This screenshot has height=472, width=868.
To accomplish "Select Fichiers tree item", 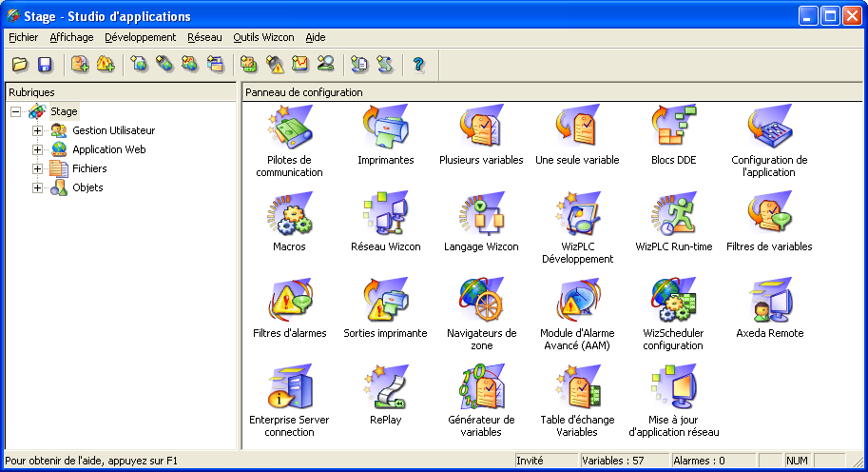I will coord(89,168).
